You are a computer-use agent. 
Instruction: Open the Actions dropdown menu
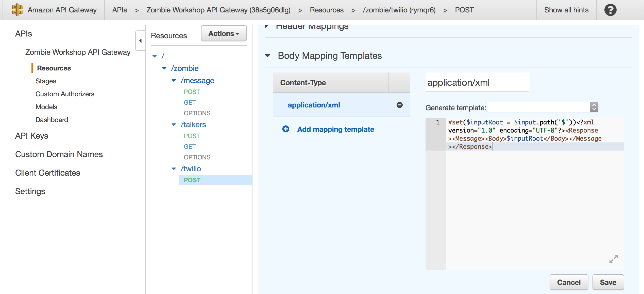224,33
